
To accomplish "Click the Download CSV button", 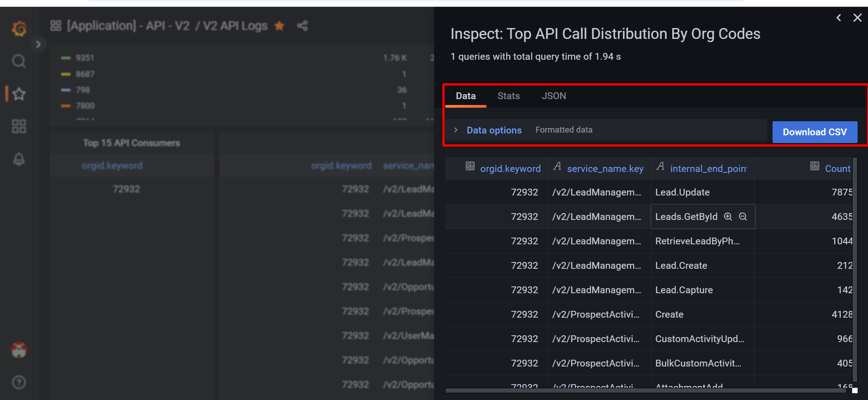I will tap(815, 132).
